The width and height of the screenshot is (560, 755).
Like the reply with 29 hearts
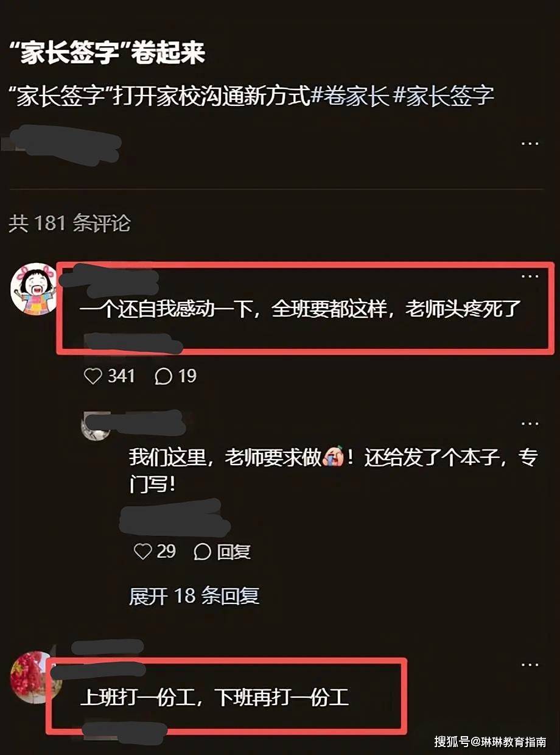[x=142, y=552]
